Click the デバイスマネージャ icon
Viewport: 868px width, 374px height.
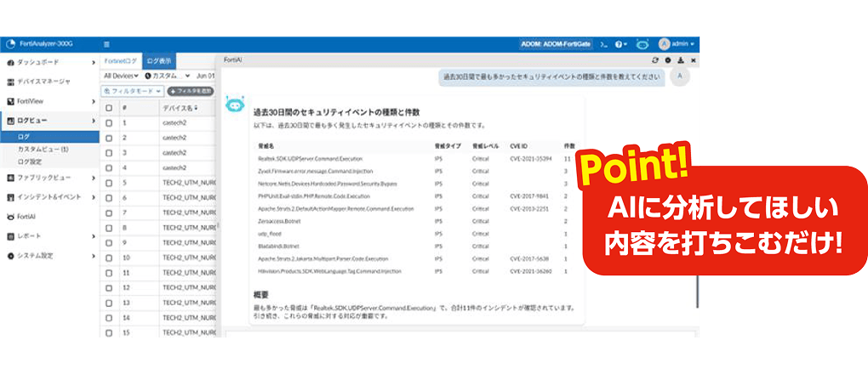(10, 82)
